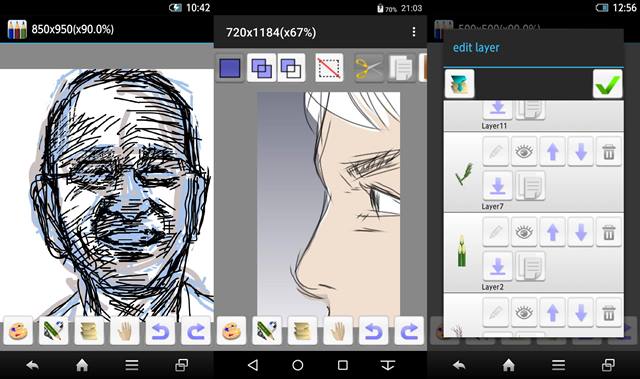
Task: Open layers icon in 850x950 screen
Action: tap(89, 331)
